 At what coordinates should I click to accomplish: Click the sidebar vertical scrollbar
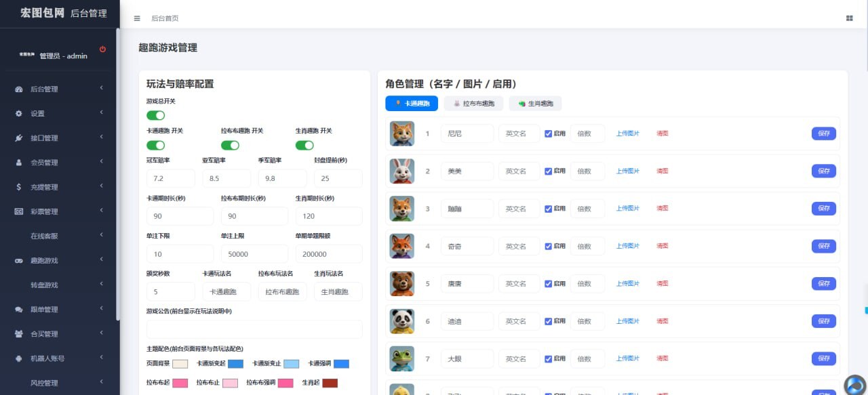point(118,174)
